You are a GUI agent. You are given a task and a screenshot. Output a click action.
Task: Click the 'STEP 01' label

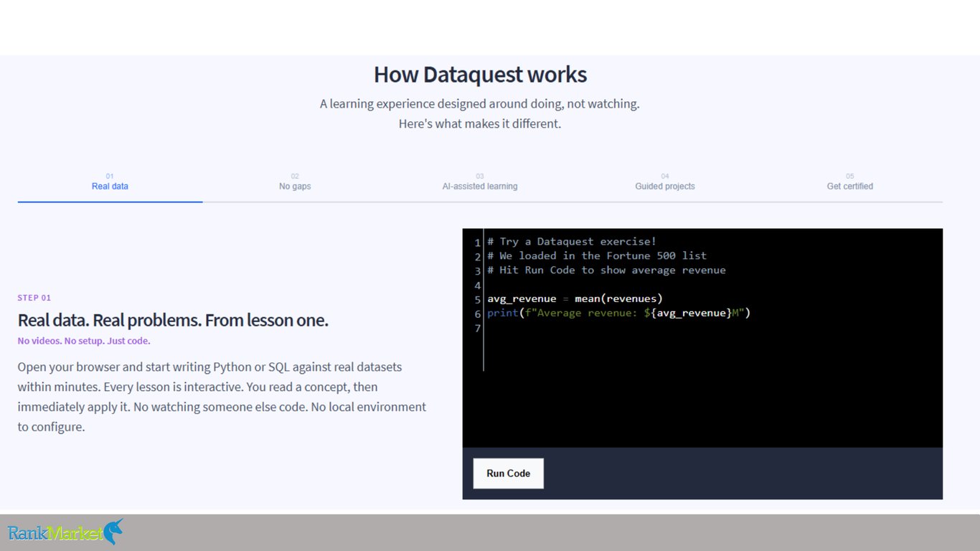(x=34, y=298)
